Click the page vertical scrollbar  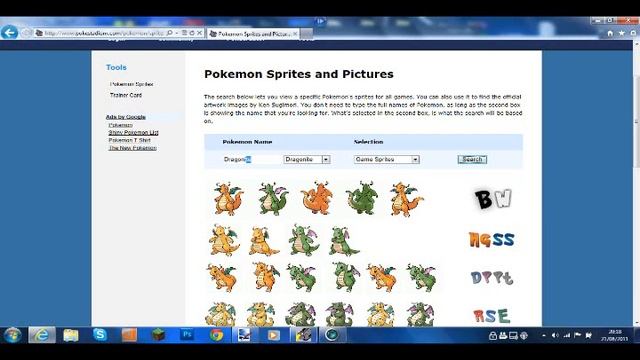tap(636, 122)
